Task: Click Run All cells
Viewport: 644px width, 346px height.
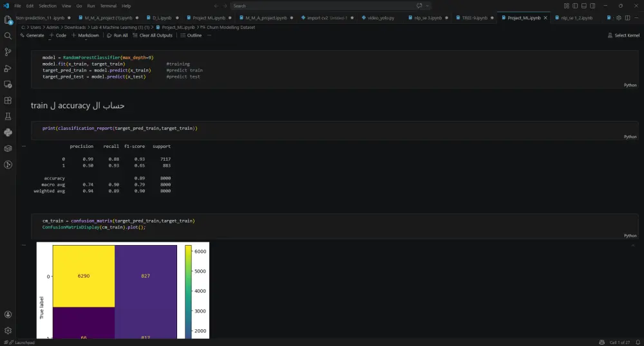Action: pos(117,35)
